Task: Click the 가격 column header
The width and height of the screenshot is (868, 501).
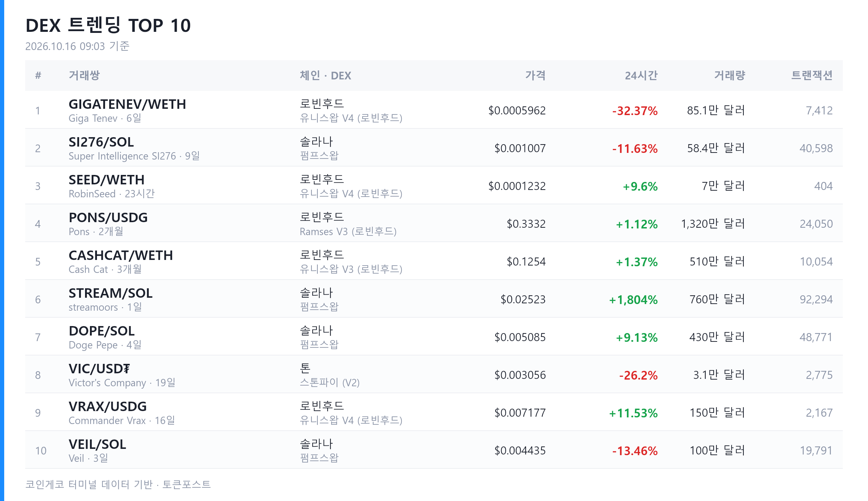Action: pyautogui.click(x=535, y=75)
